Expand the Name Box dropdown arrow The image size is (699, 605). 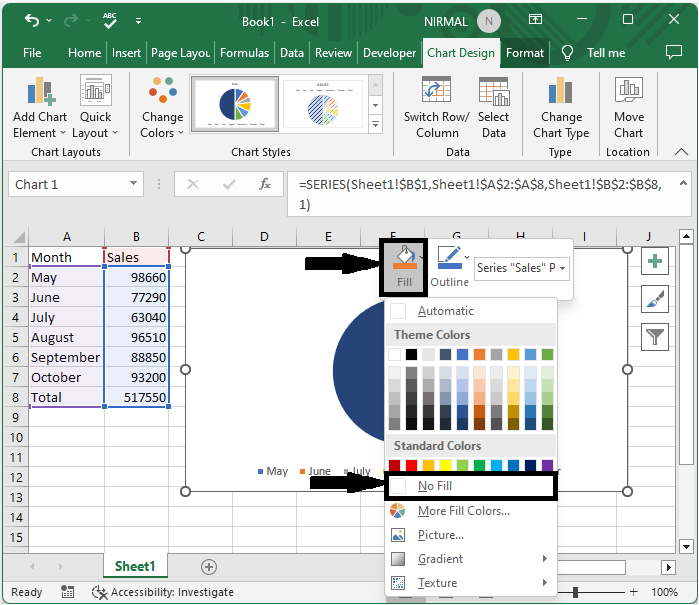pyautogui.click(x=134, y=184)
